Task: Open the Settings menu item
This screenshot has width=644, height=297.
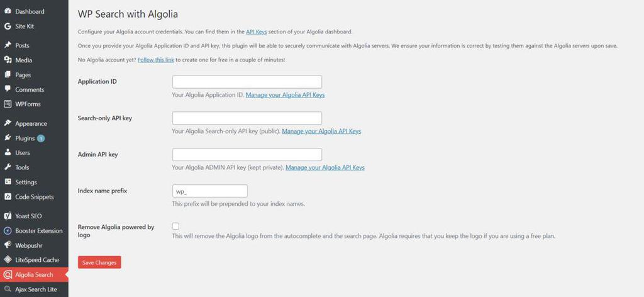Action: pyautogui.click(x=26, y=182)
